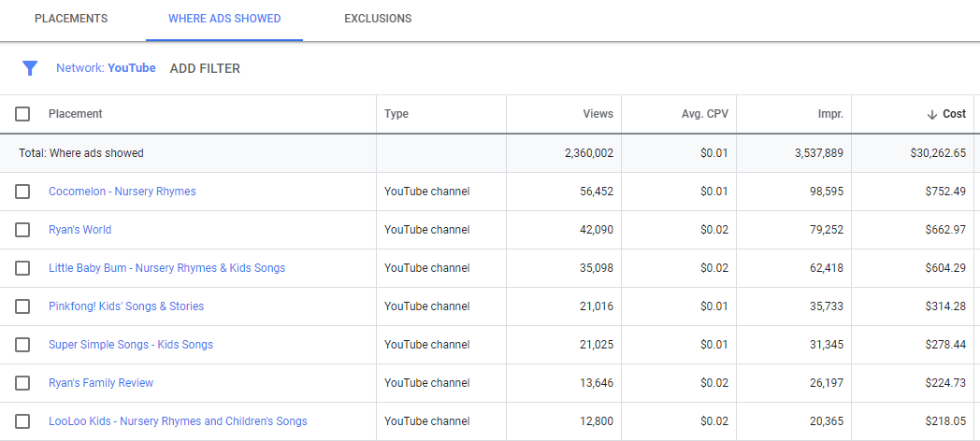
Task: Click Ryan's Family Review views 13,646
Action: [597, 383]
